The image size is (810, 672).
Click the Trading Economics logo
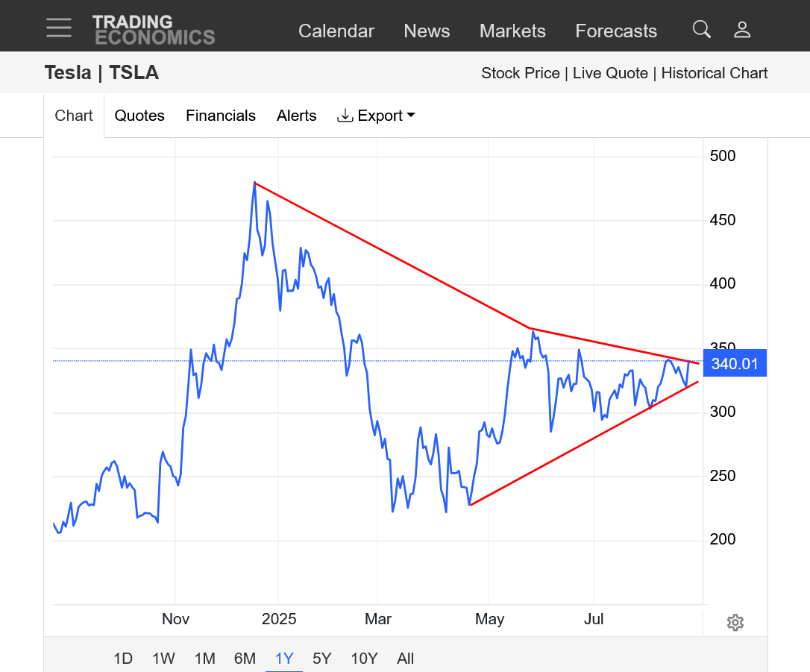pyautogui.click(x=154, y=30)
